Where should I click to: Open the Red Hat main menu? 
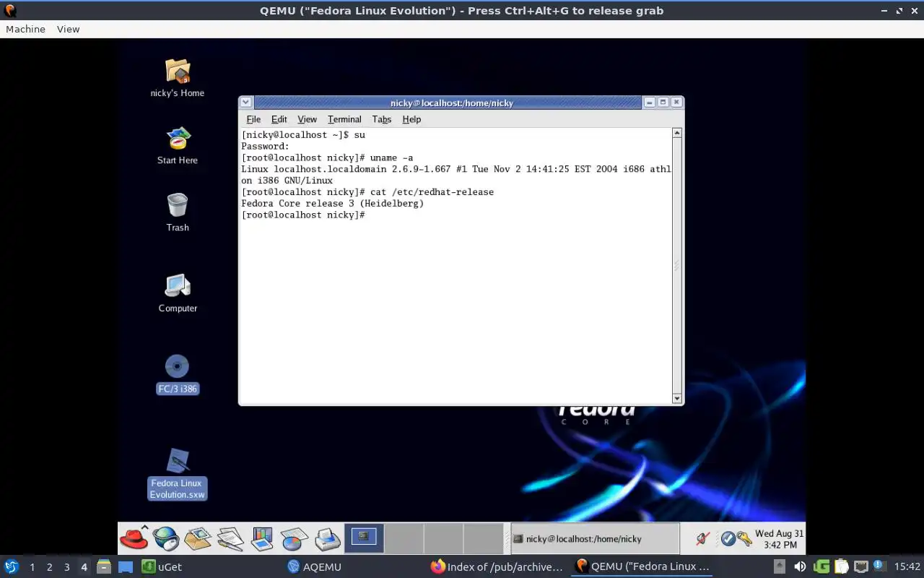coord(134,538)
